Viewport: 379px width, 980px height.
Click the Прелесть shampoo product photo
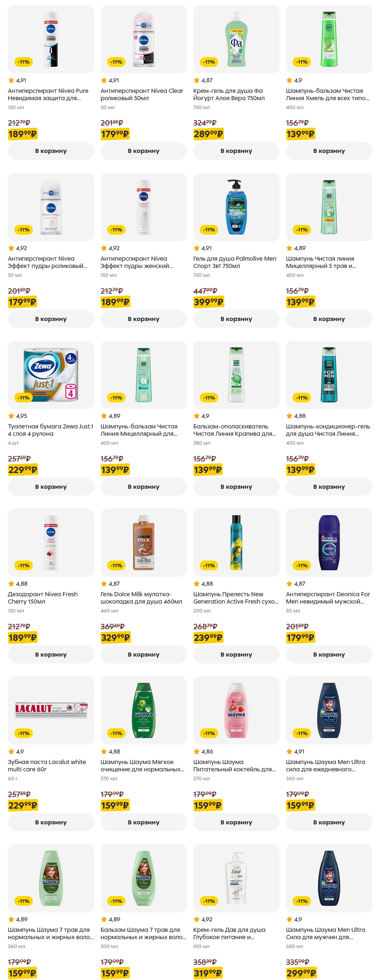[236, 542]
